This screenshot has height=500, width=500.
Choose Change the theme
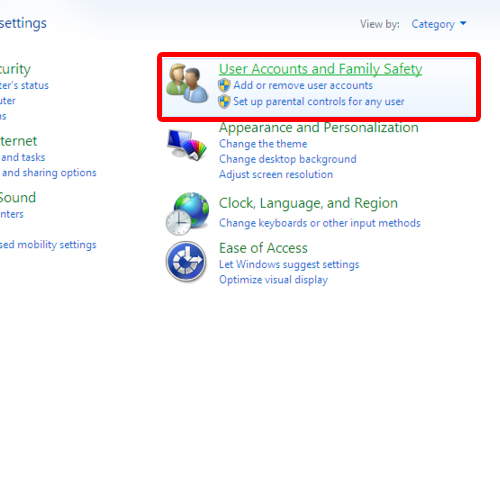[263, 144]
